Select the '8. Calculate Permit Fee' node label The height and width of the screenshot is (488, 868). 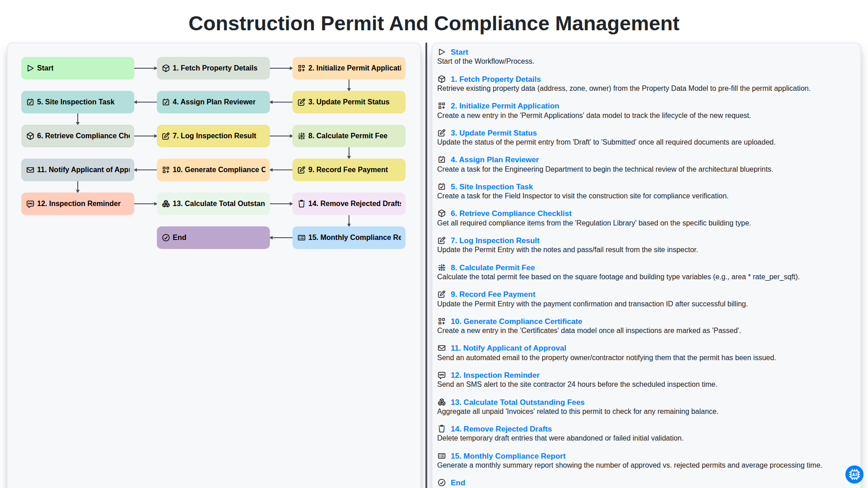[348, 136]
